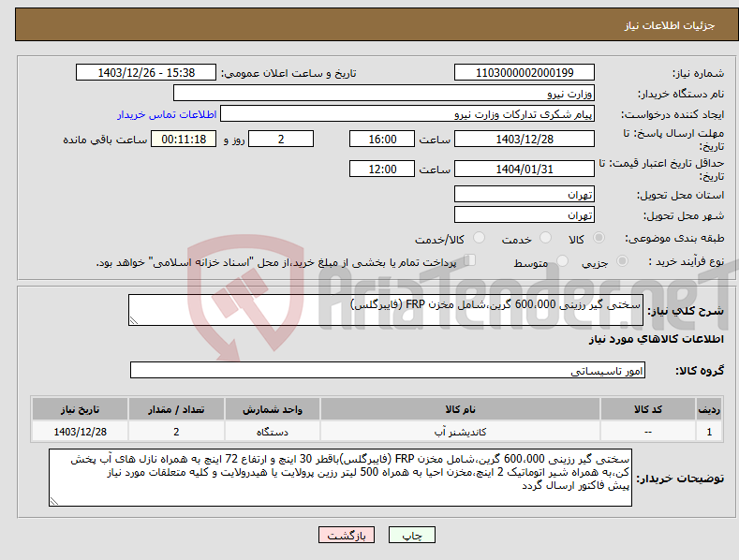739x560 pixels.
Task: Click the جزئیات اطلاعات نیاز header title
Action: click(x=670, y=25)
